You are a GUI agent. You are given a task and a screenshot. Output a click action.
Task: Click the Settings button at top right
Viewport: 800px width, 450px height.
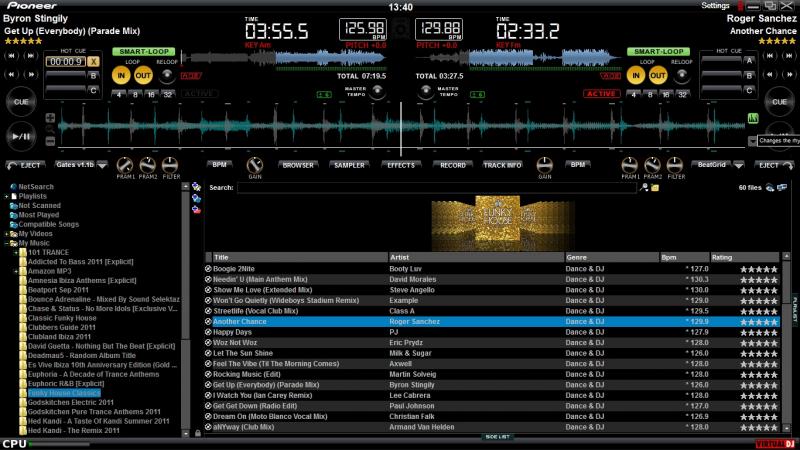[x=716, y=5]
